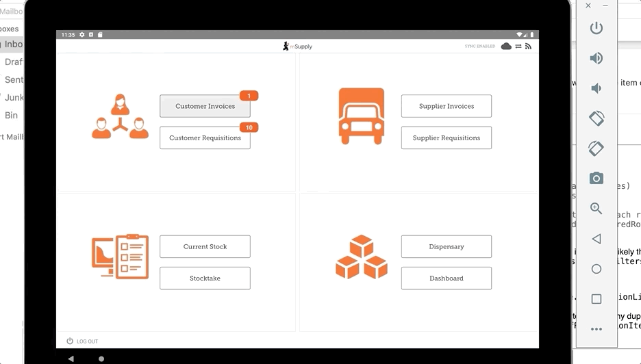
Task: Click the emulator toolbar home circle
Action: tap(596, 269)
